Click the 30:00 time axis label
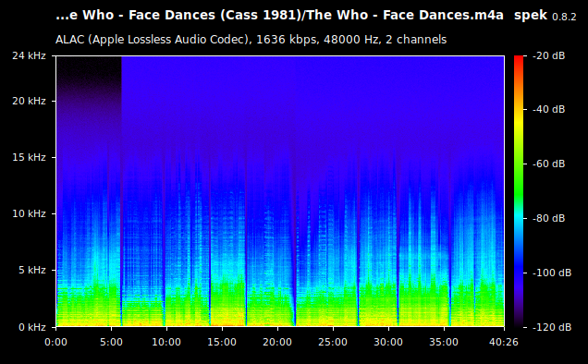The image size is (588, 364). tap(388, 342)
